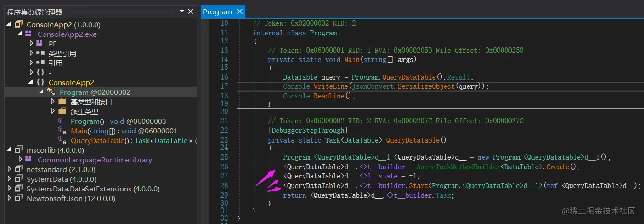Click the comment 'Token: 0x06000001 RID: 1'
Screen dimensions: 644x224
tap(326, 51)
